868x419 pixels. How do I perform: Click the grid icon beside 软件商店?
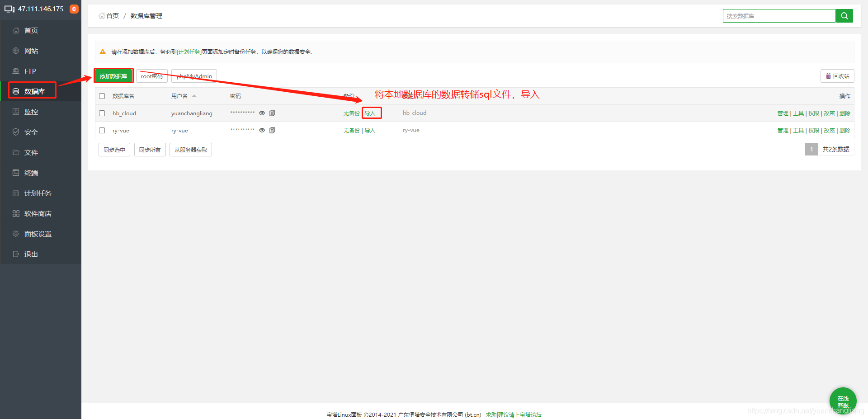click(x=16, y=213)
